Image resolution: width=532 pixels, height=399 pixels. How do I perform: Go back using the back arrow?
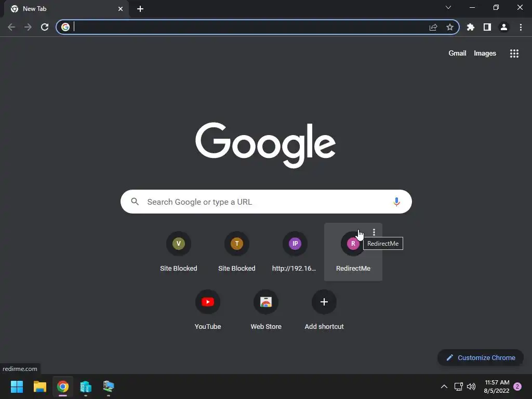(x=11, y=27)
